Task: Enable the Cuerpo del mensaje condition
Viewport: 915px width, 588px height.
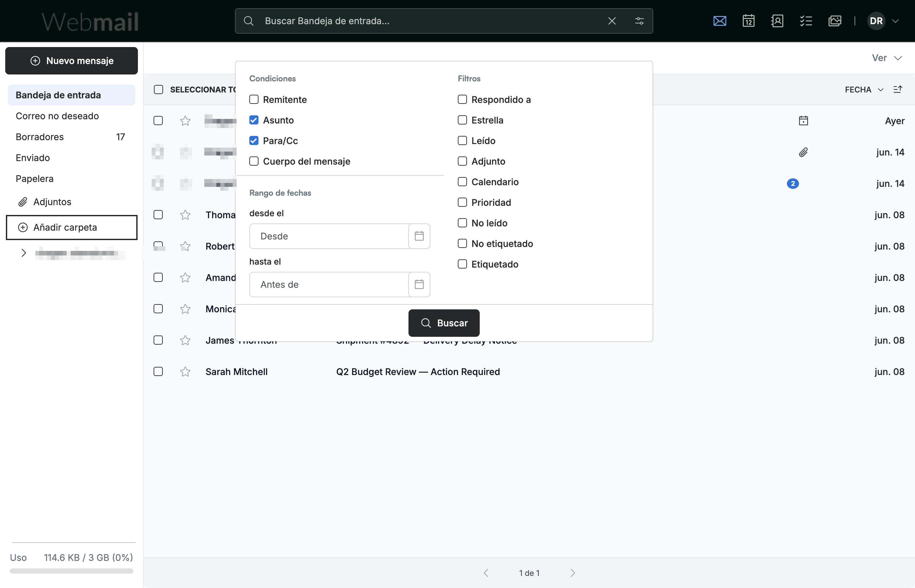Action: coord(254,161)
